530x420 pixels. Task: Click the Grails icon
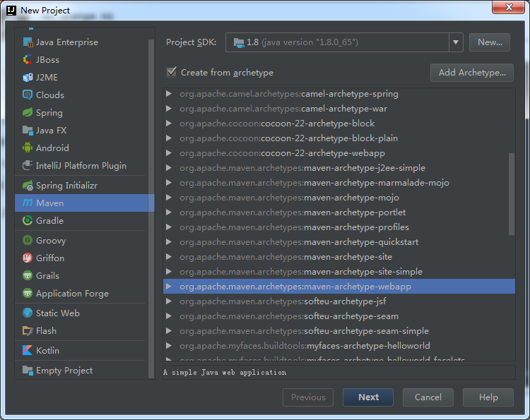(28, 275)
